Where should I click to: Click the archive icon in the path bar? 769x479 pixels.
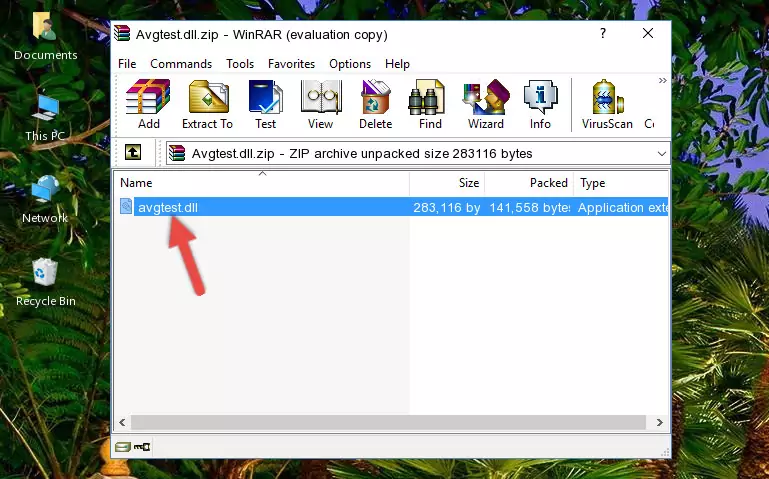(177, 153)
